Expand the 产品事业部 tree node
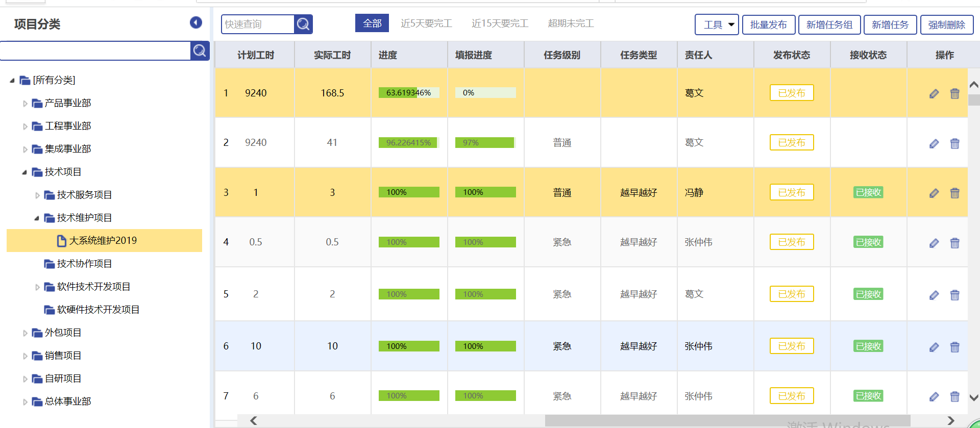 pyautogui.click(x=25, y=104)
